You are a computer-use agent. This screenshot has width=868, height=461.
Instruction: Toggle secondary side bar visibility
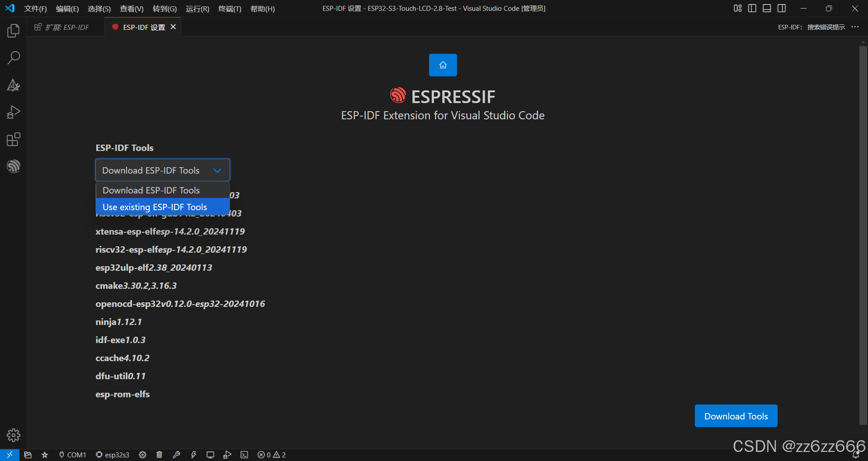(x=782, y=8)
